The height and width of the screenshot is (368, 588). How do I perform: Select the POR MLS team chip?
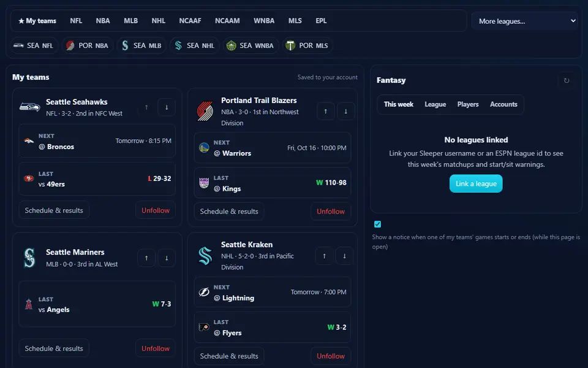click(307, 45)
